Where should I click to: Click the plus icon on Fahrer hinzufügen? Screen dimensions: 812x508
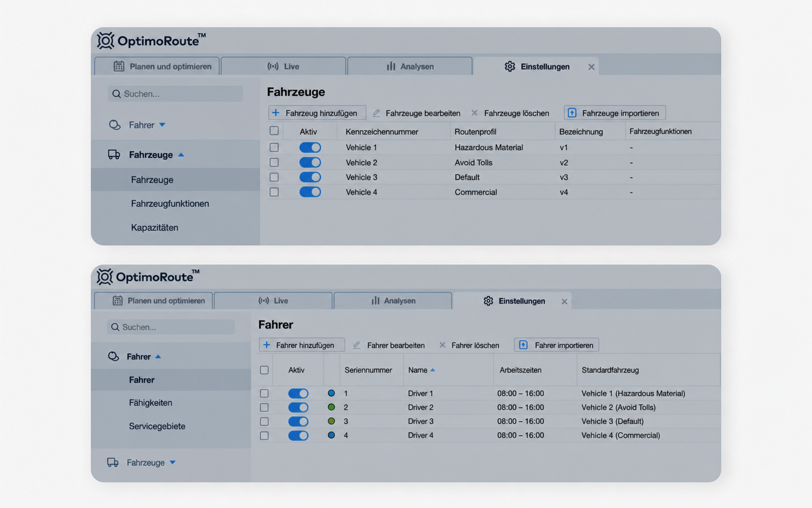[266, 345]
